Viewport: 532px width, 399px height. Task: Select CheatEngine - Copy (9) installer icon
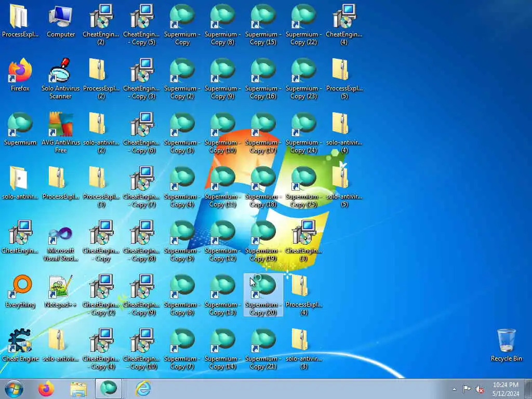[141, 295]
